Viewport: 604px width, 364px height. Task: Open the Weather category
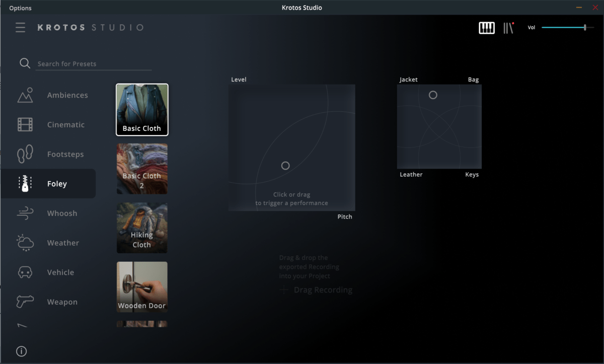(63, 243)
